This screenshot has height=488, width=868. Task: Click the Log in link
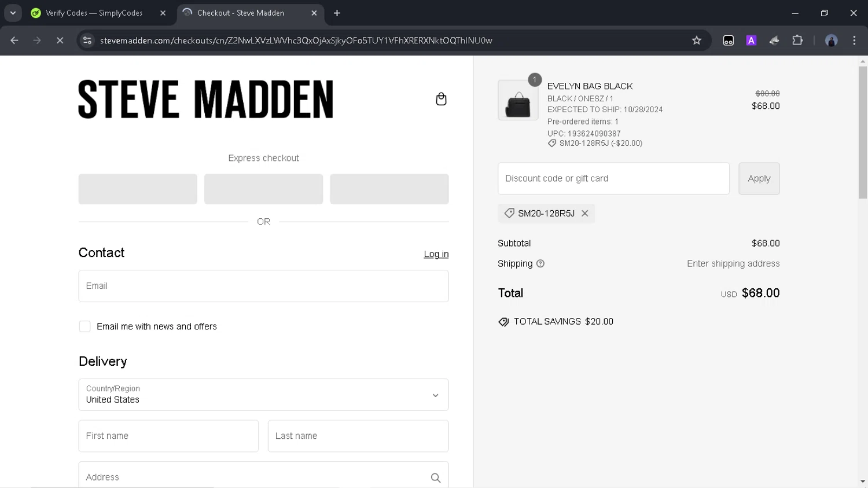[x=436, y=254]
